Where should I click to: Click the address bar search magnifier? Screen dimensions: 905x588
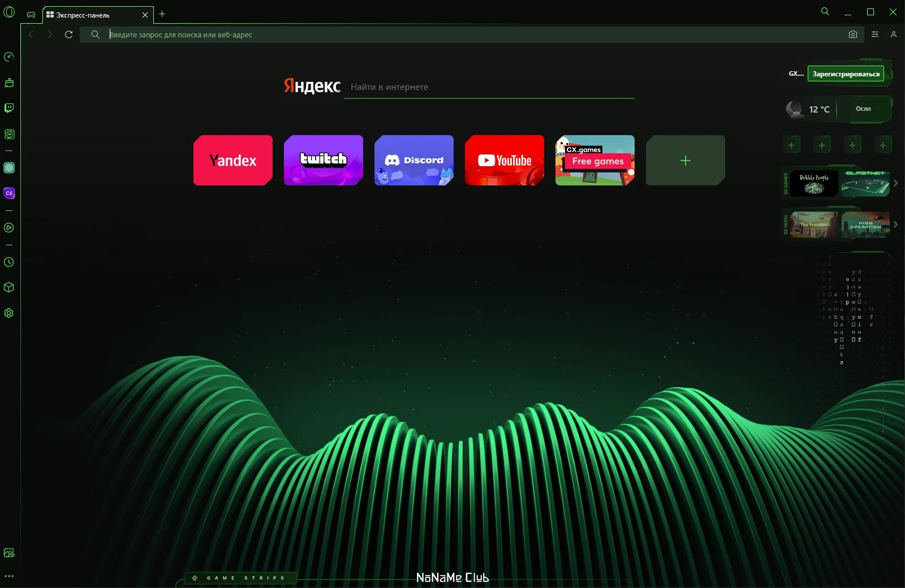pos(96,34)
